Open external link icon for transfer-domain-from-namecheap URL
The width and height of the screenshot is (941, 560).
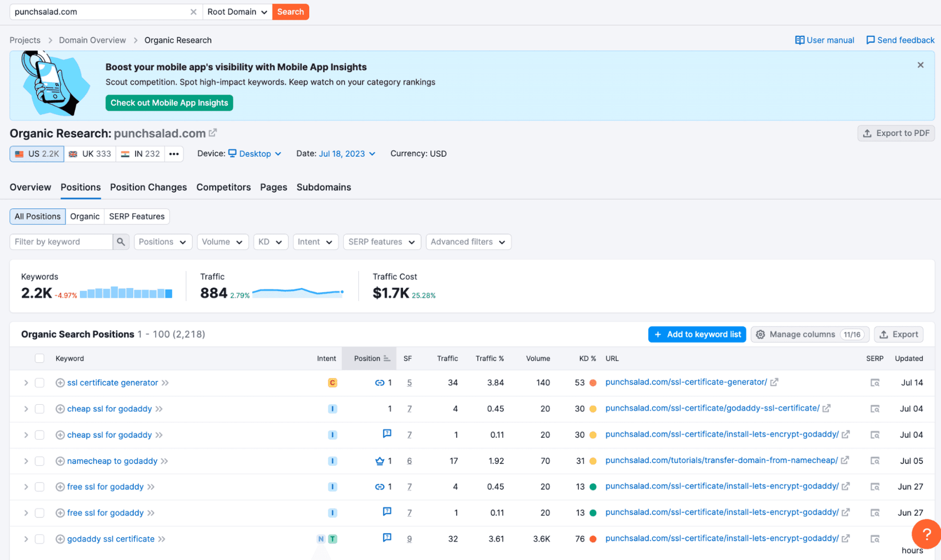coord(845,461)
